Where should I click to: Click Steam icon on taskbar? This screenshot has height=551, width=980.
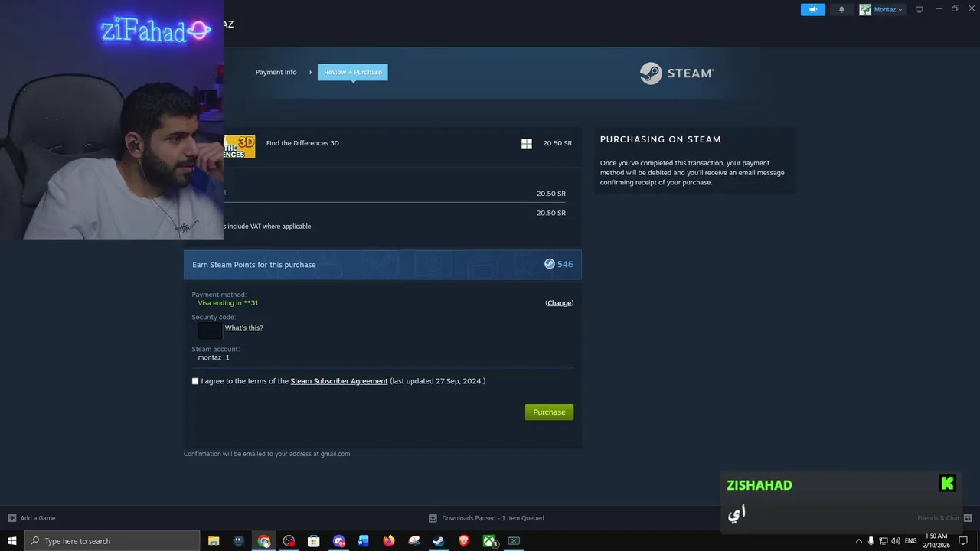point(439,541)
